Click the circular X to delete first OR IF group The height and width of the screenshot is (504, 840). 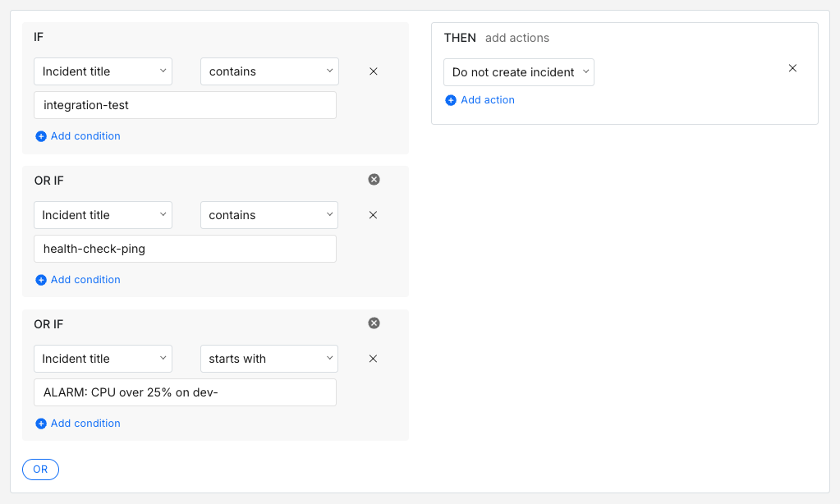[x=374, y=179]
